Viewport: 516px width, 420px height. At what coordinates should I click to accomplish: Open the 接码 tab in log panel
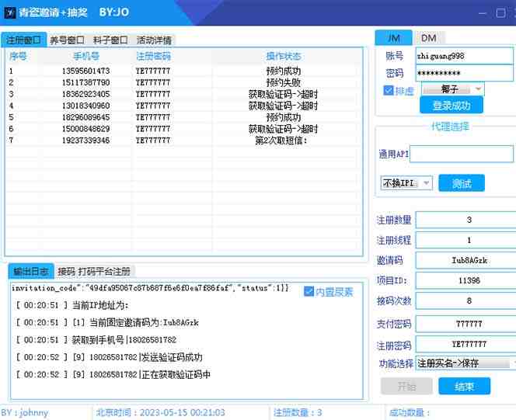[66, 272]
